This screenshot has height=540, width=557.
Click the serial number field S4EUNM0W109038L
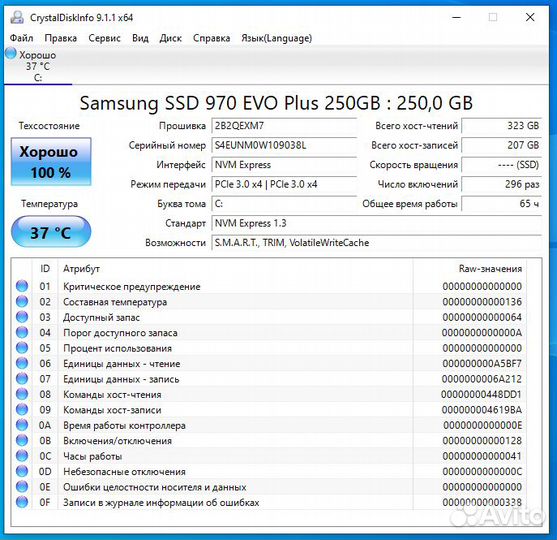coord(284,145)
